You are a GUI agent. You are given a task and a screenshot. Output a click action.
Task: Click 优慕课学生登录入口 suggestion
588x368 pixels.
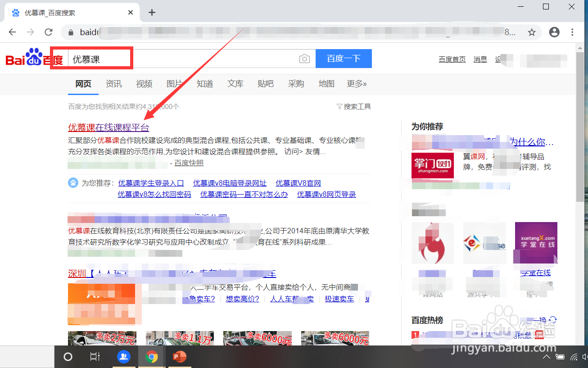point(151,183)
